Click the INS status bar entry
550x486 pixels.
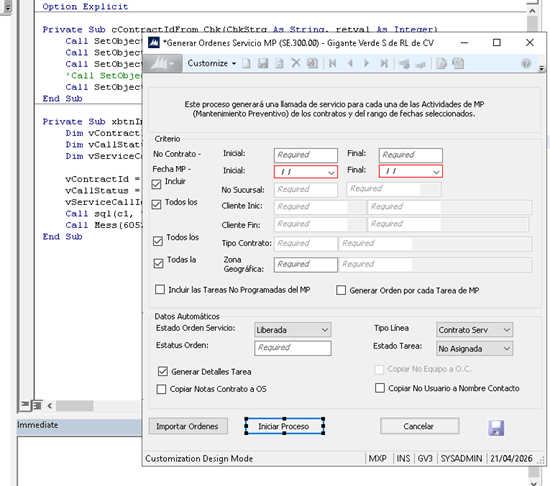pyautogui.click(x=403, y=459)
